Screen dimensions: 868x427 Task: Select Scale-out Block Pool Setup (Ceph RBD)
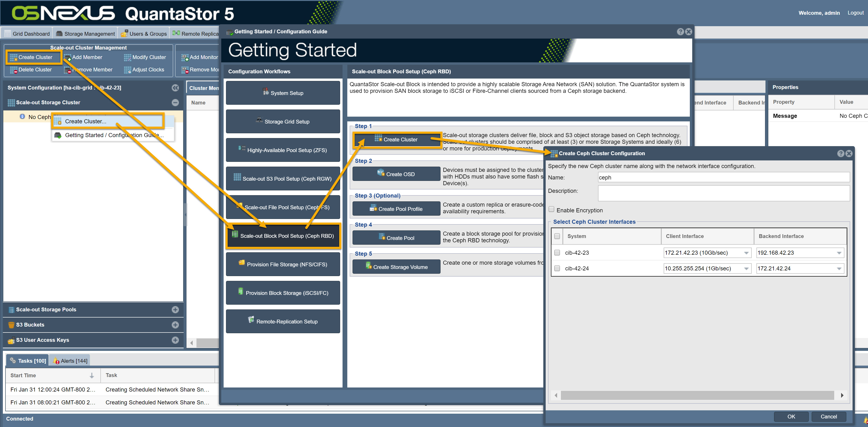coord(283,236)
